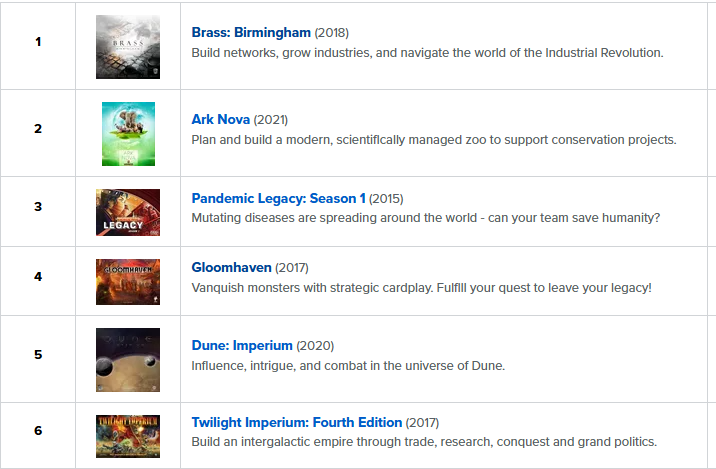The height and width of the screenshot is (469, 716).
Task: Select the Pandemic Legacy box thumbnail
Action: [127, 212]
